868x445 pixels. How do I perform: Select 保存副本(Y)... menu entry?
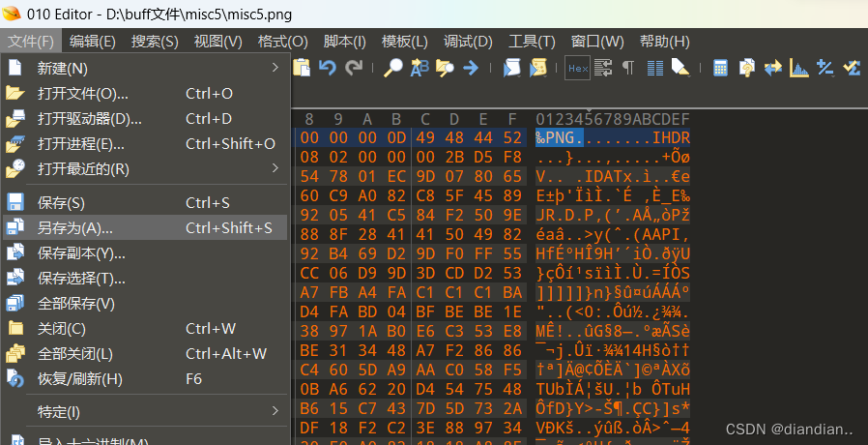[145, 253]
